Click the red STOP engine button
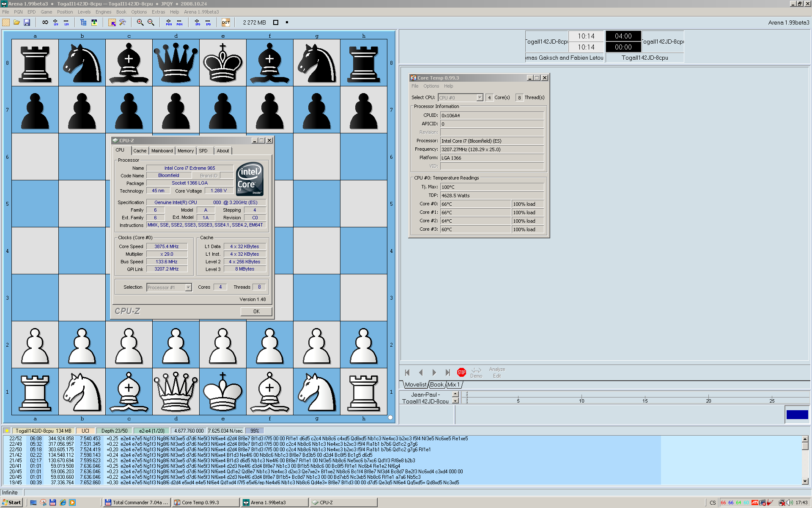Screen dimensions: 812x508 click(461, 373)
